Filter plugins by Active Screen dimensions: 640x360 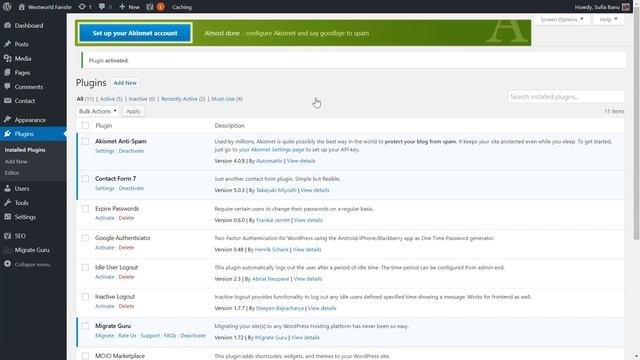111,99
